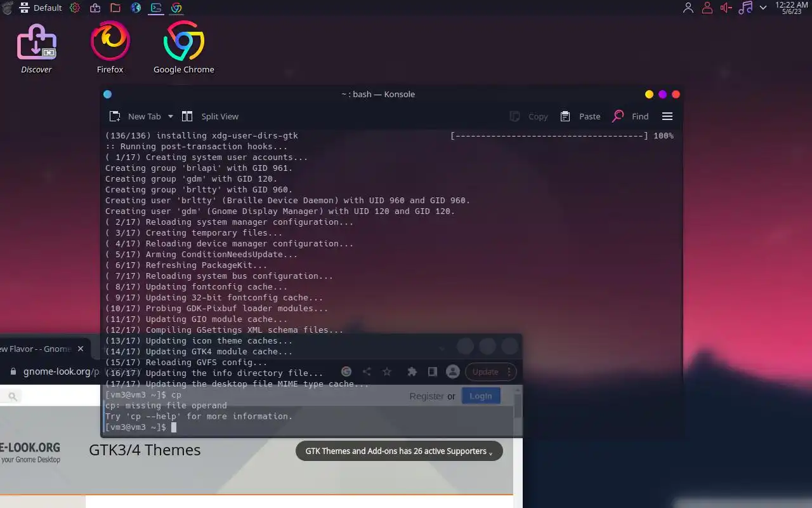The image size is (812, 508).
Task: Maximize Konsole with the purple button
Action: [662, 94]
